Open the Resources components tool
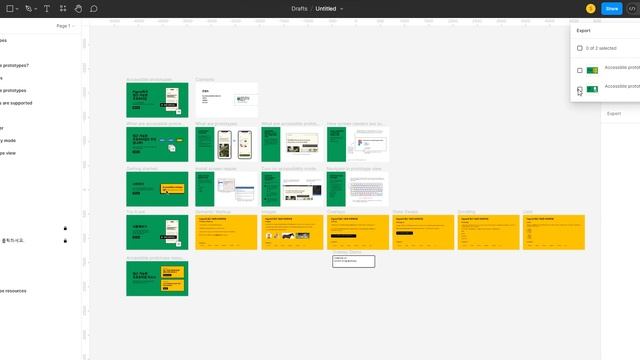640x360 pixels. point(63,9)
